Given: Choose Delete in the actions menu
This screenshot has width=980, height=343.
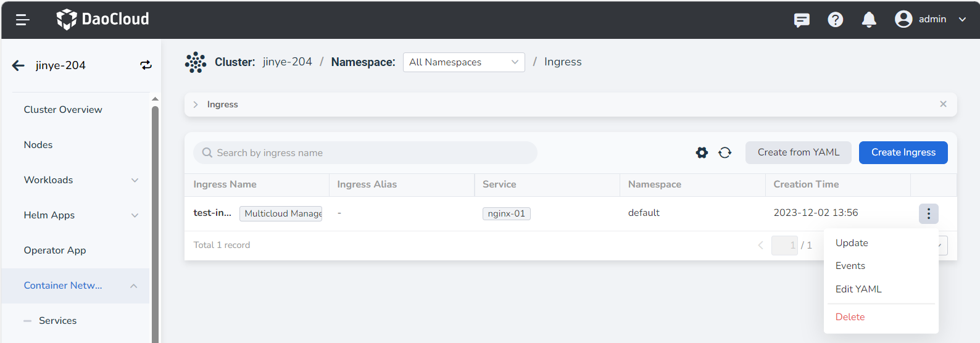Looking at the screenshot, I should coord(850,317).
